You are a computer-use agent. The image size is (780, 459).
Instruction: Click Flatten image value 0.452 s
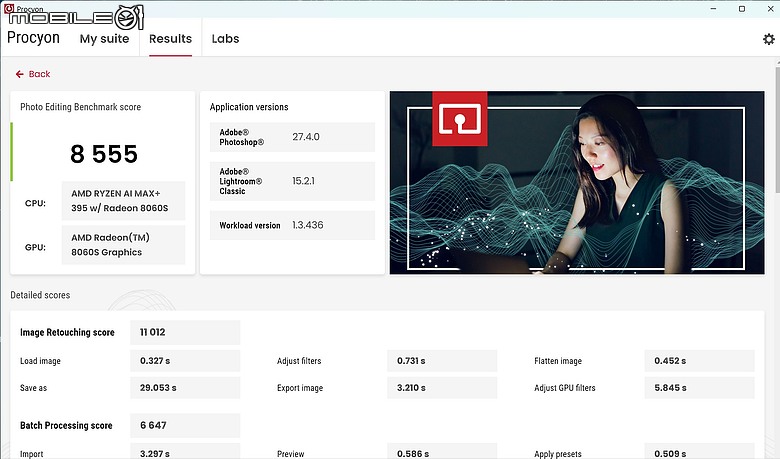coord(699,361)
